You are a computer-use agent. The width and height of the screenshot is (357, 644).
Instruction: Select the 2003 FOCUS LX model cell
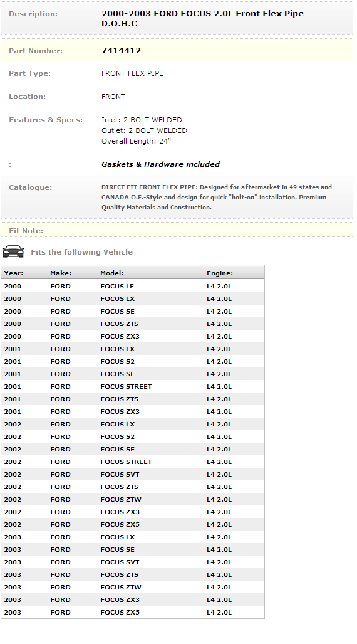pos(117,537)
